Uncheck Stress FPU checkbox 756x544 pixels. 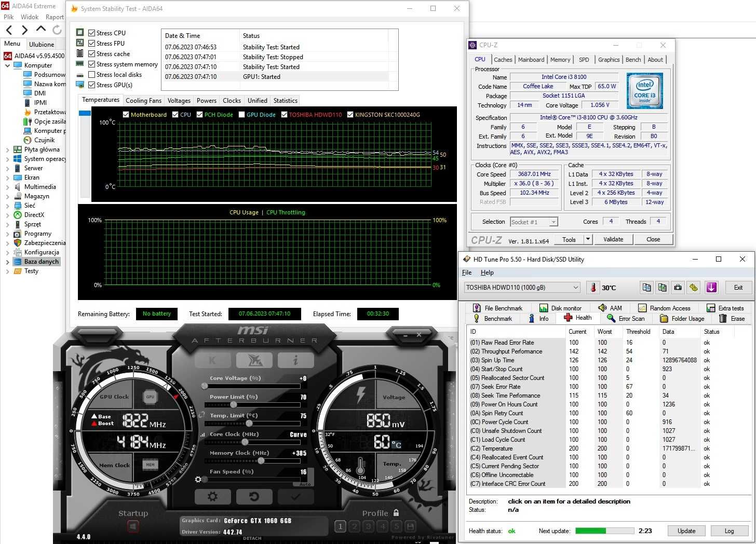tap(91, 43)
